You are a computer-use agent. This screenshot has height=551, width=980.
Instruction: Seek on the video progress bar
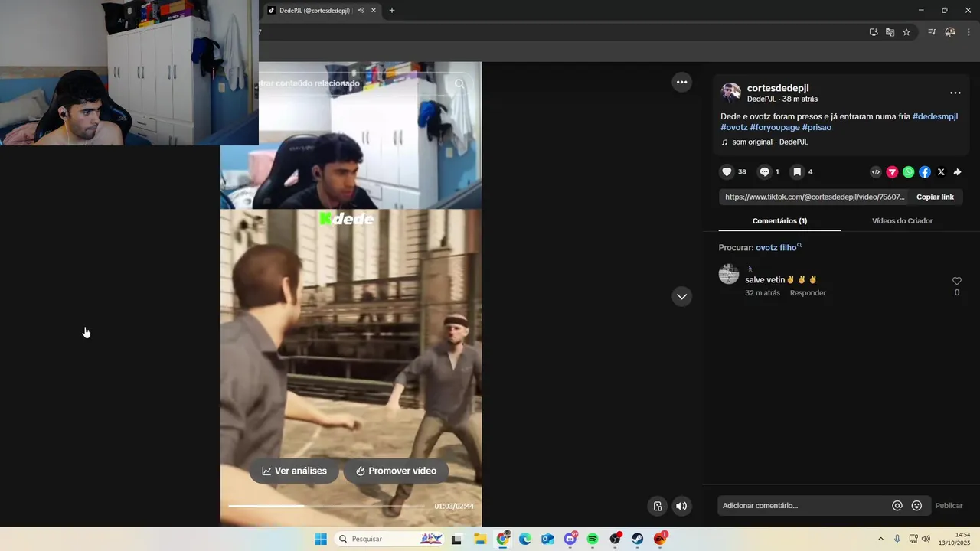pyautogui.click(x=327, y=506)
